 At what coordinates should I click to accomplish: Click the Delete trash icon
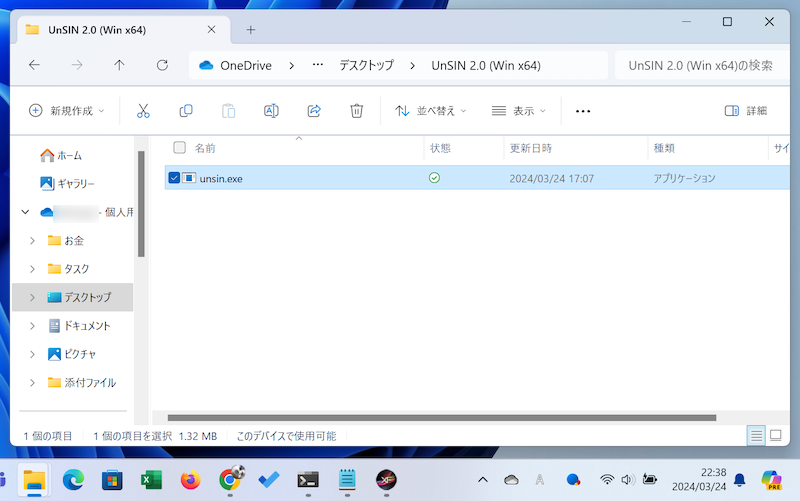(357, 110)
